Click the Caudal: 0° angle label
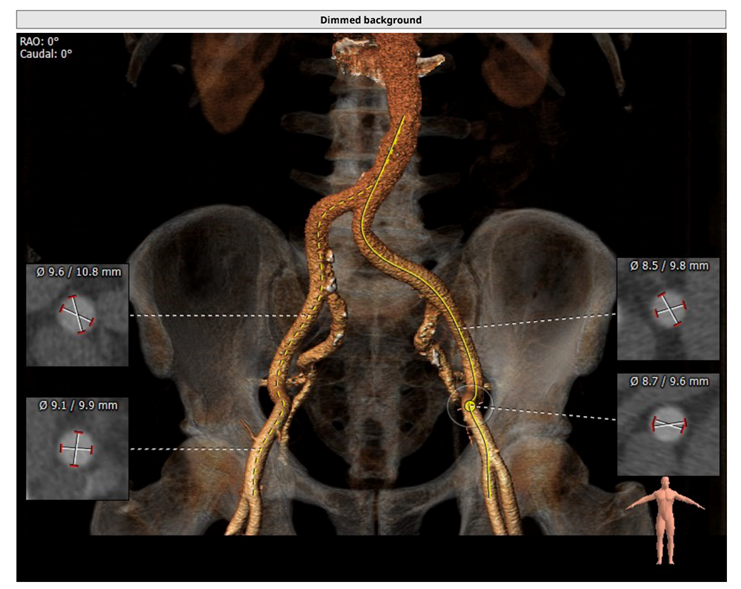The width and height of the screenshot is (741, 589). pos(46,54)
